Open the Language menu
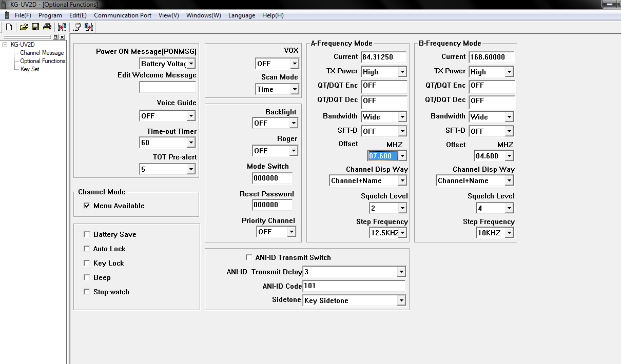 [241, 15]
